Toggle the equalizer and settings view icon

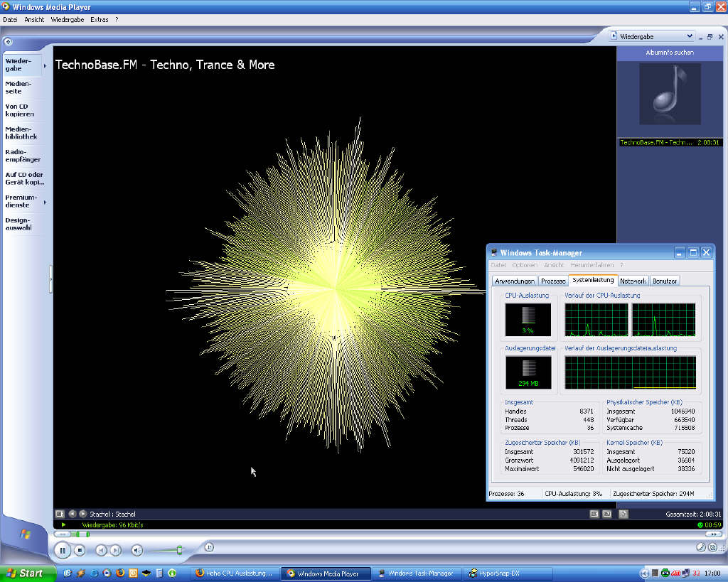594,514
